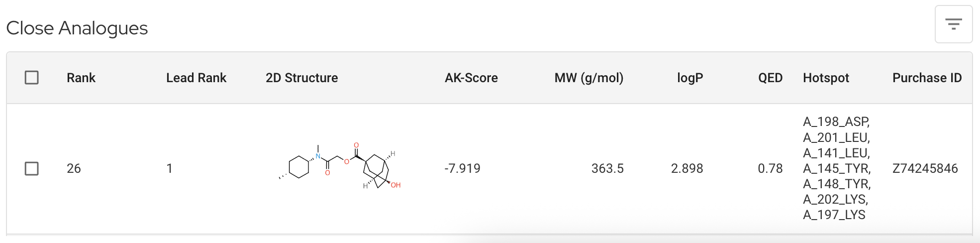Viewport: 980px width, 243px height.
Task: Sort table by AK-Score header
Action: pyautogui.click(x=471, y=78)
